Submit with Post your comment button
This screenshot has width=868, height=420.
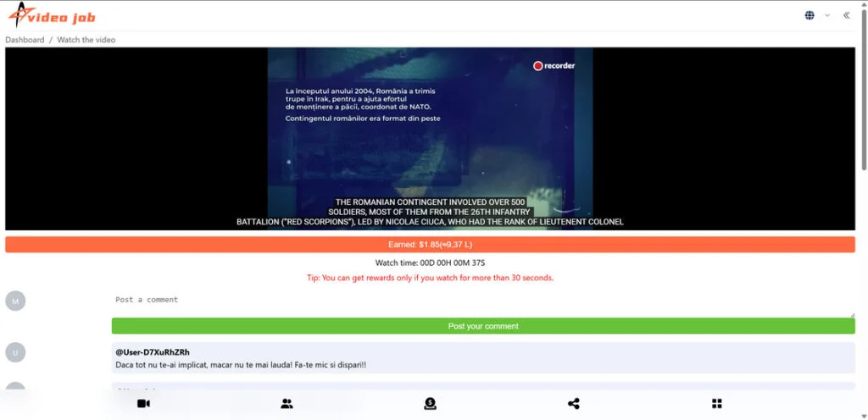pos(483,326)
